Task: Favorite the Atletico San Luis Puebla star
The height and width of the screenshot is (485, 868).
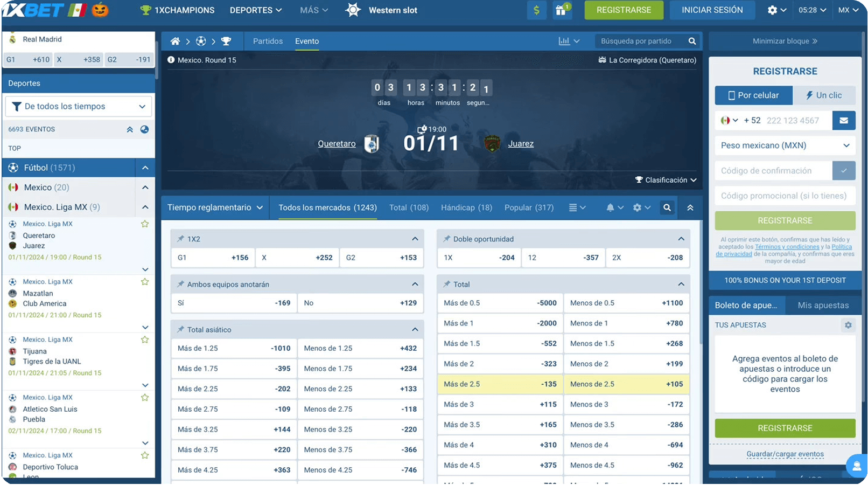Action: pyautogui.click(x=145, y=398)
